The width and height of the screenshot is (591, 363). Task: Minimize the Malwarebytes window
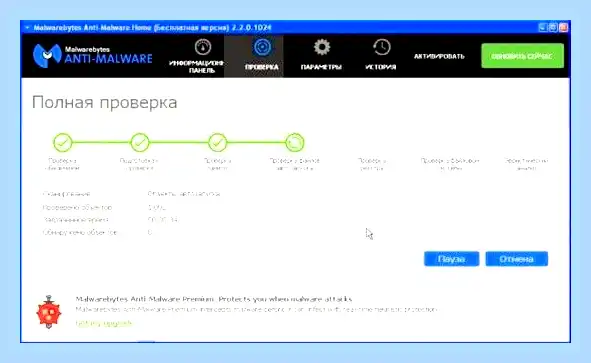[x=543, y=27]
